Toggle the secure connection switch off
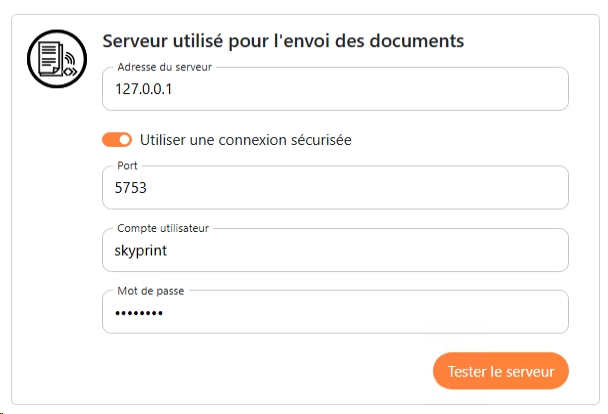This screenshot has width=608, height=414. 117,140
